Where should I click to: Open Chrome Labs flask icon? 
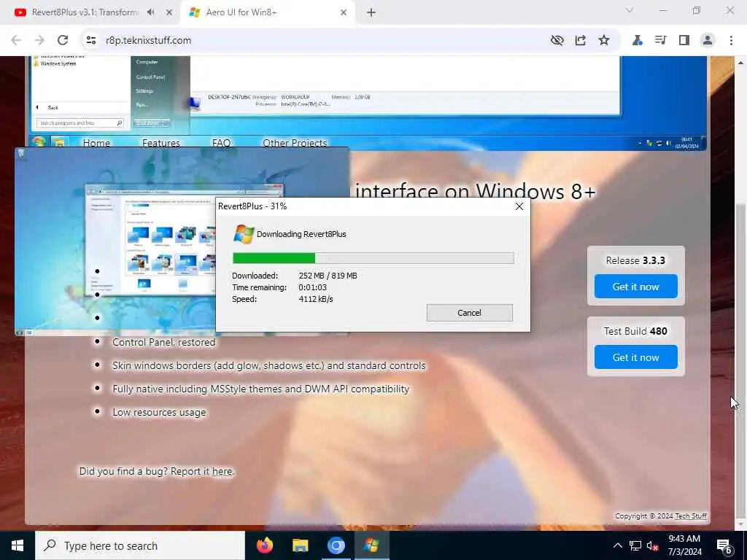(x=637, y=41)
